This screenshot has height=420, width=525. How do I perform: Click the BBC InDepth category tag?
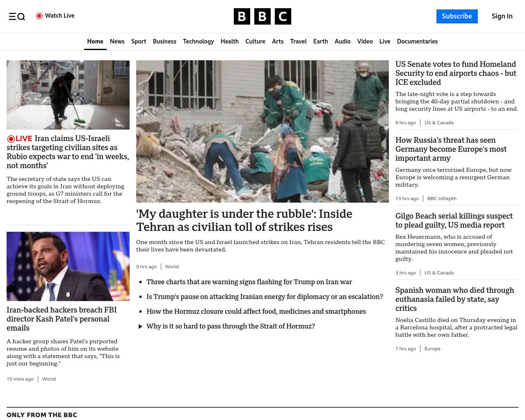(442, 199)
